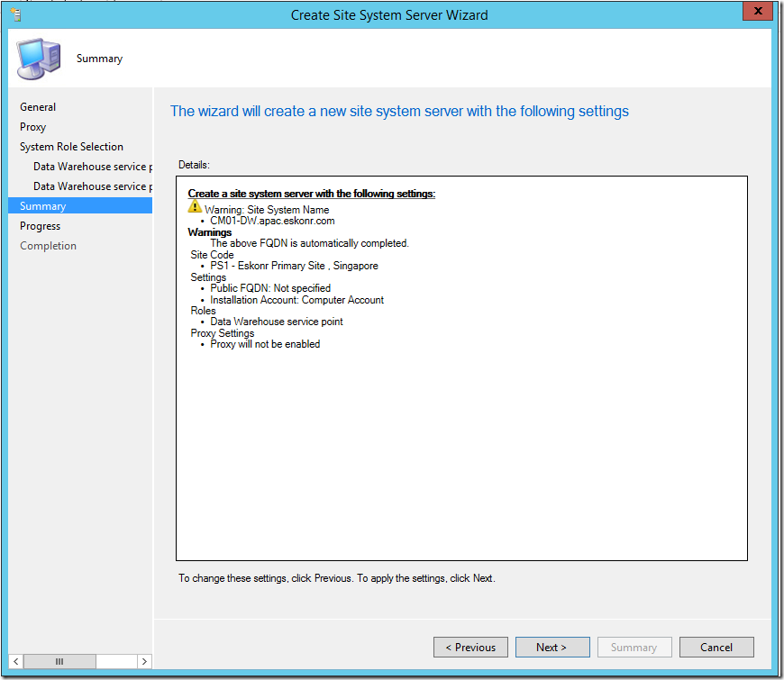Click the Details label
784x680 pixels.
[x=194, y=165]
